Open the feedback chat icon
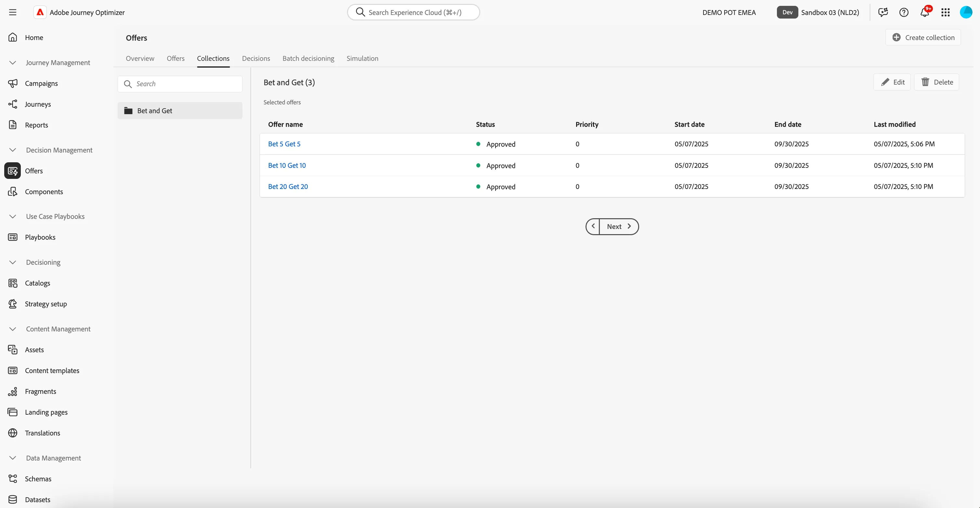Image resolution: width=980 pixels, height=508 pixels. pos(883,13)
